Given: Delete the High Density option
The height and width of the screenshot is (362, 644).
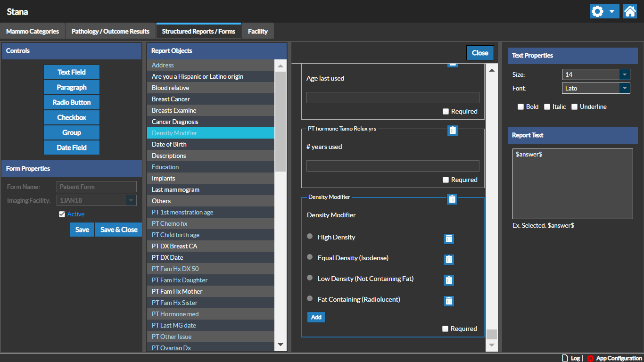Looking at the screenshot, I should tap(449, 239).
